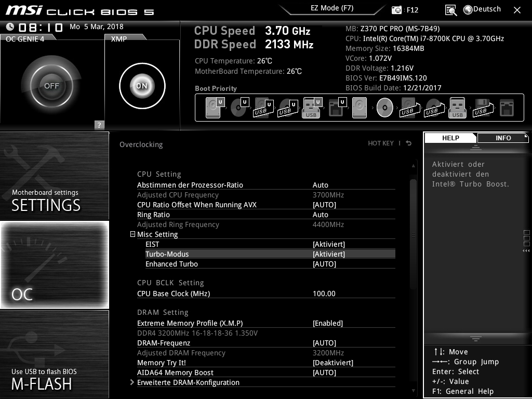The image size is (532, 399).
Task: Open the SETTINGS motherboard menu
Action: (54, 176)
